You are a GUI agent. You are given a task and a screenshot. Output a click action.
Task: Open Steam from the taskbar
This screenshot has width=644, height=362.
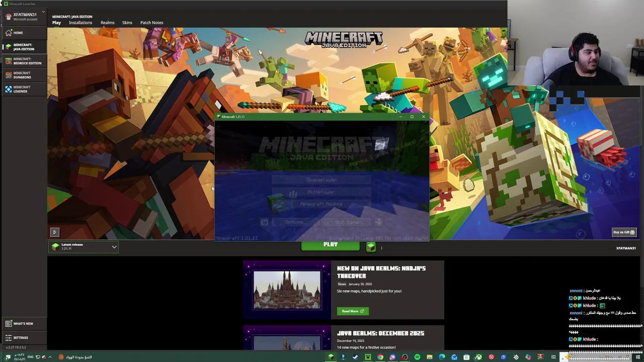click(x=355, y=357)
